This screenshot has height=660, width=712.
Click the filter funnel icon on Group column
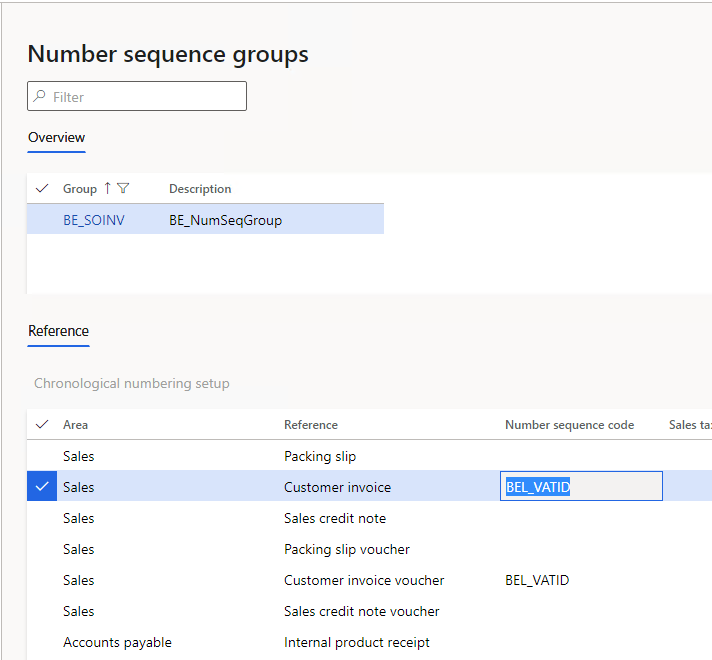point(123,188)
